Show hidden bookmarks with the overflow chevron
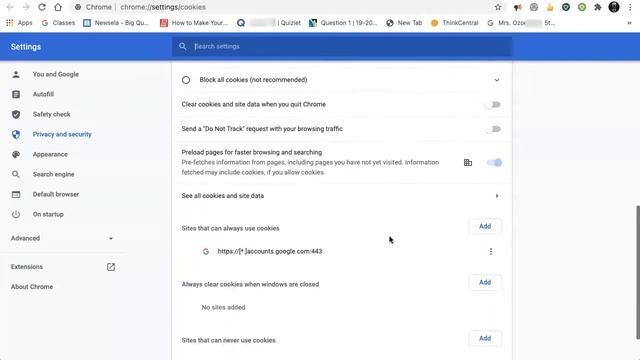The image size is (640, 360). point(629,23)
